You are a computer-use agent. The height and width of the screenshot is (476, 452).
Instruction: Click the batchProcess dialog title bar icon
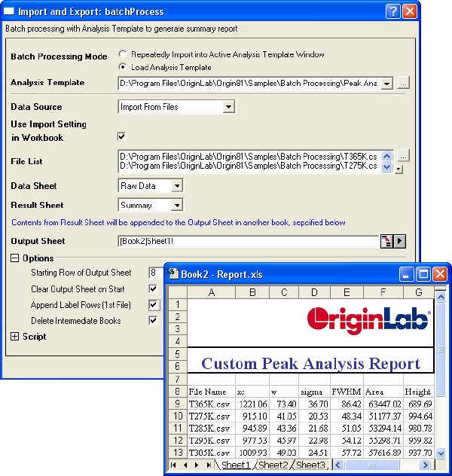click(x=8, y=11)
